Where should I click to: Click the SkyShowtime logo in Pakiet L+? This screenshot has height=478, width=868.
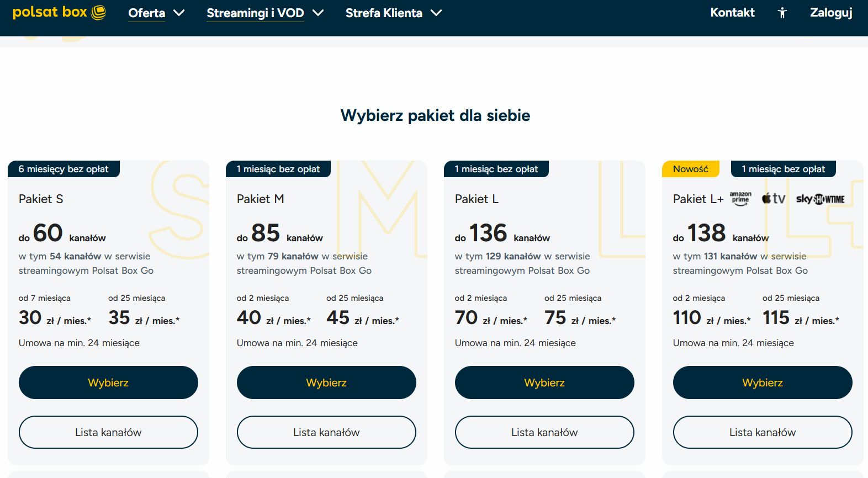coord(820,199)
